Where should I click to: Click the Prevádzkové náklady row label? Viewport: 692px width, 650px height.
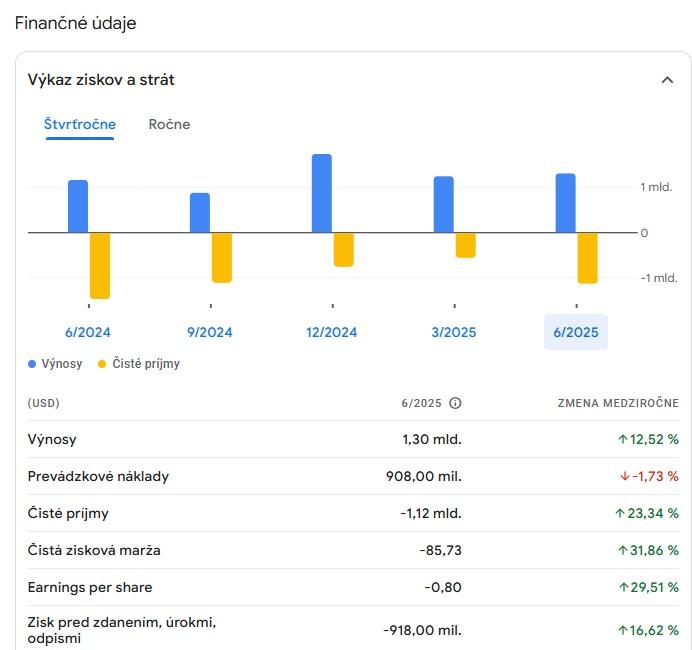pos(98,476)
